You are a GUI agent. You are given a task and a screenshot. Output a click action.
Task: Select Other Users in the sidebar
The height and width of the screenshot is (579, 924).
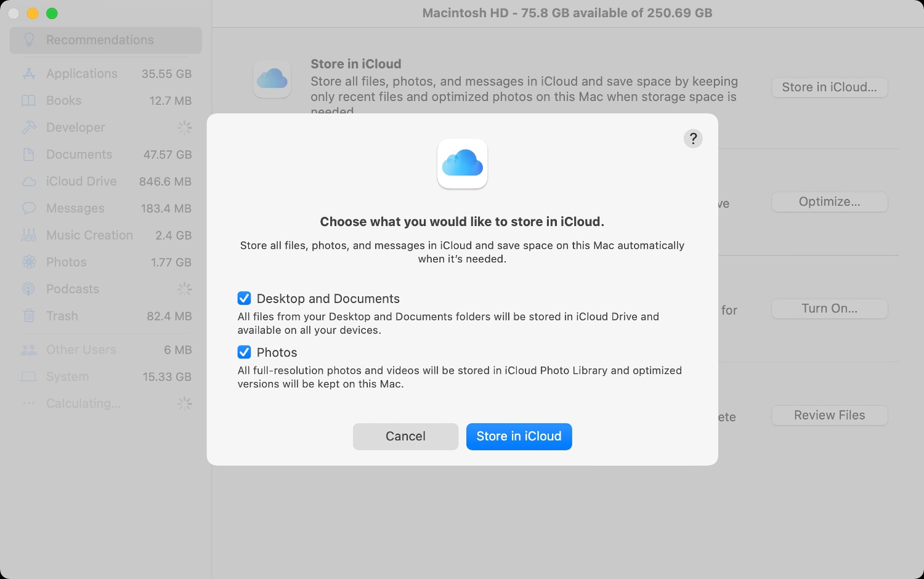coord(81,349)
